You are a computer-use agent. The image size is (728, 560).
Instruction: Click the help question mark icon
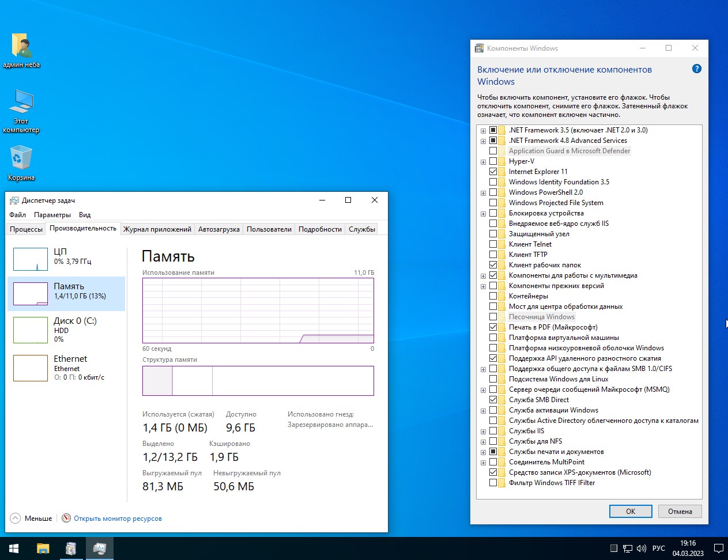[696, 69]
